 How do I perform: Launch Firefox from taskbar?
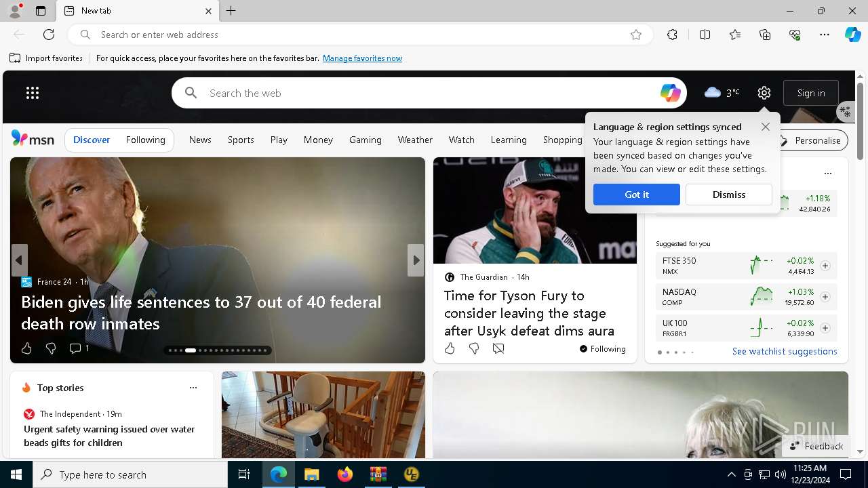click(344, 474)
